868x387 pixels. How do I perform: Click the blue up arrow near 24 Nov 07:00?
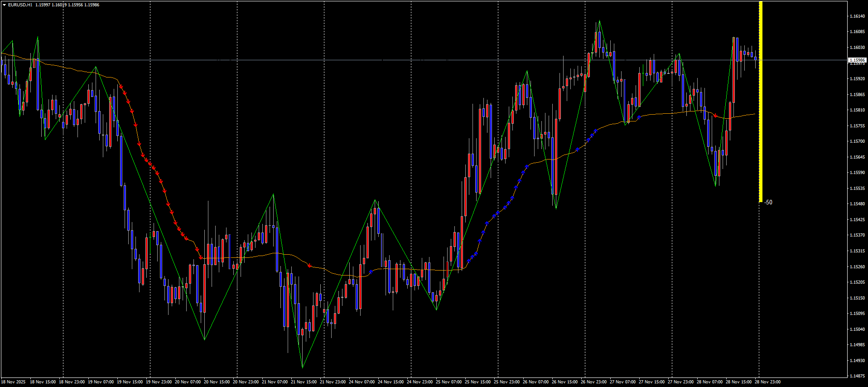coord(371,271)
